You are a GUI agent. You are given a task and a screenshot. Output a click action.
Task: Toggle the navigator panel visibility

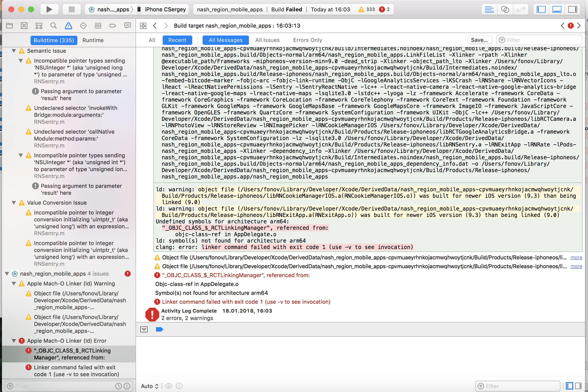tap(541, 10)
